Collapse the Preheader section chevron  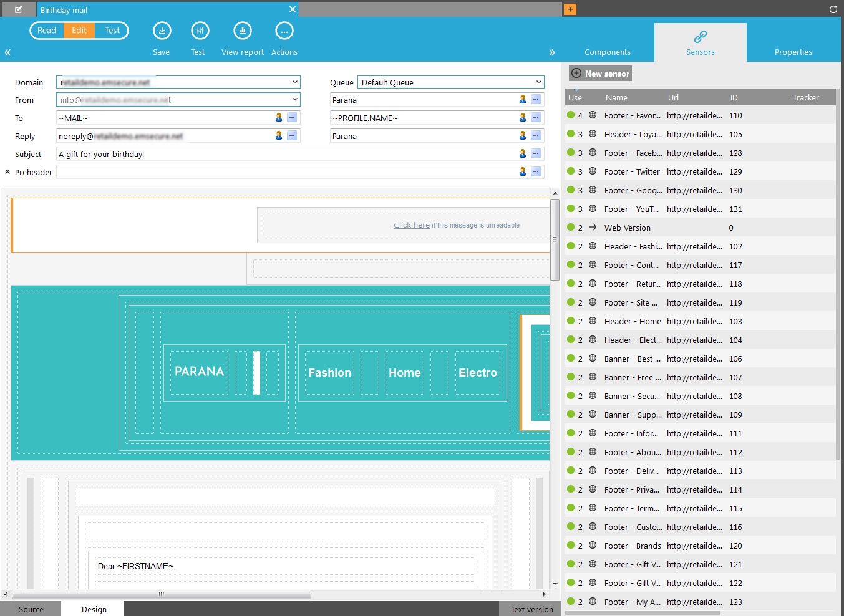coord(7,172)
